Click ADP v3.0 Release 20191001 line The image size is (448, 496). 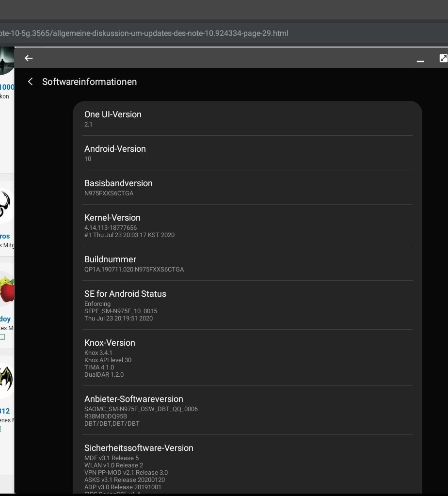[123, 487]
